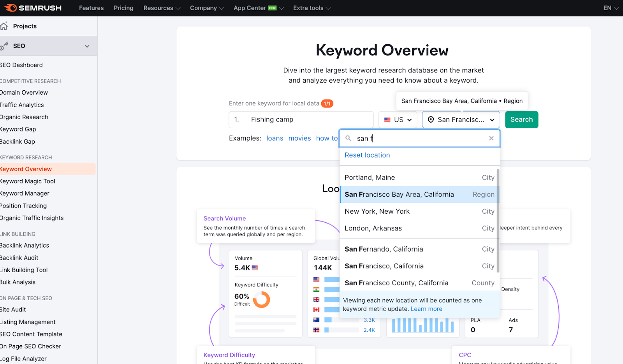Click the how to example keyword

point(327,138)
